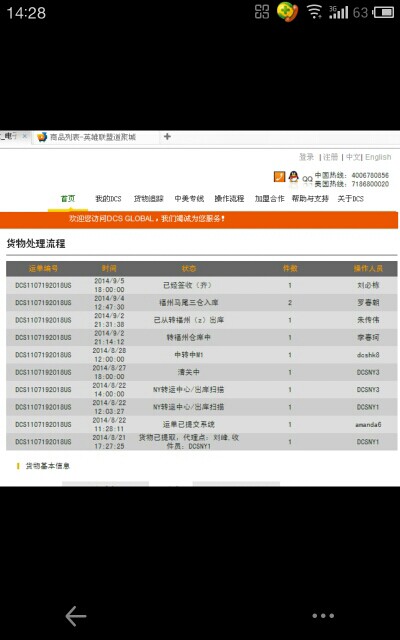Click the 2014/8/22 11:28:11 time cell
This screenshot has height=640, width=400.
pyautogui.click(x=109, y=424)
